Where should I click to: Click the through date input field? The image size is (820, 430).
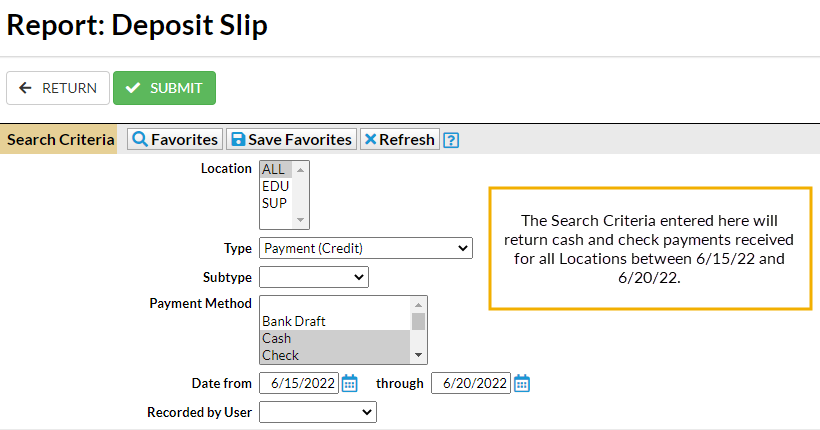tap(470, 383)
